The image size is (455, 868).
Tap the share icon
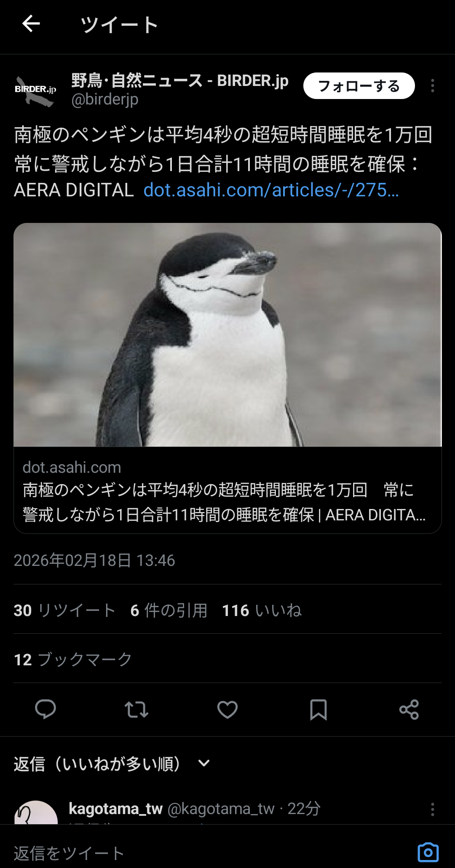[409, 709]
